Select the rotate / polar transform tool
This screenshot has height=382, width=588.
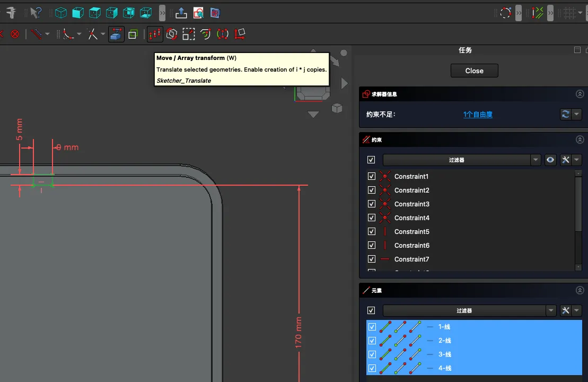click(x=172, y=34)
